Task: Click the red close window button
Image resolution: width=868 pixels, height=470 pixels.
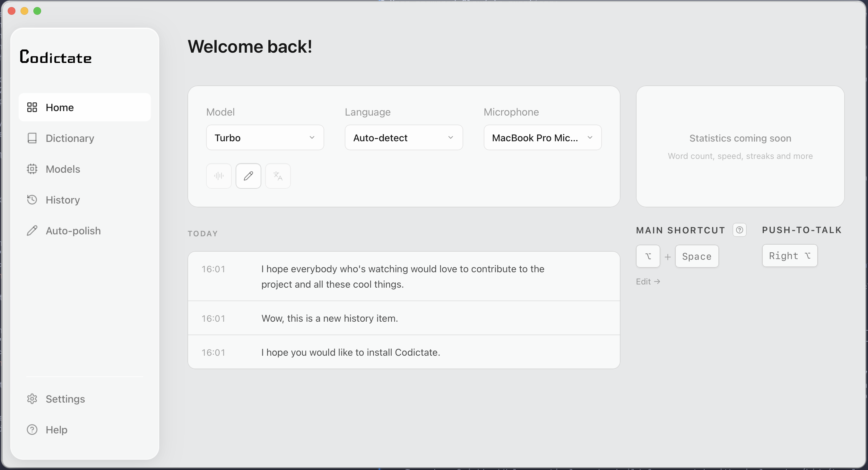Action: 12,11
